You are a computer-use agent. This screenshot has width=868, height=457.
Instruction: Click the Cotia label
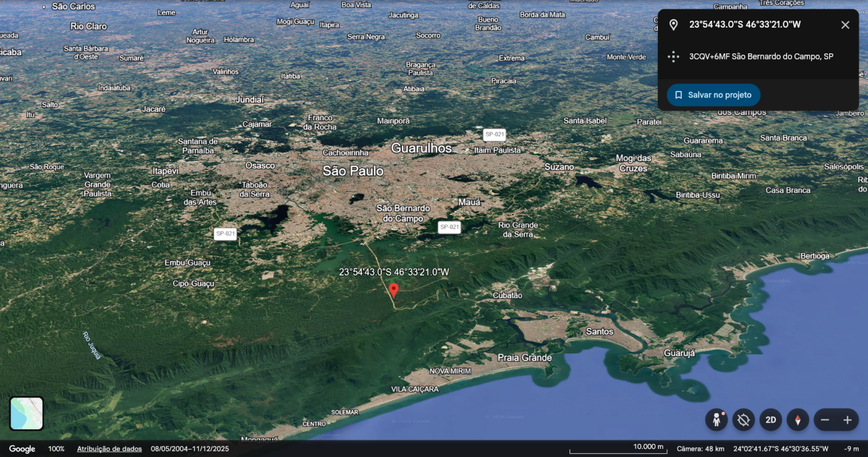click(161, 185)
